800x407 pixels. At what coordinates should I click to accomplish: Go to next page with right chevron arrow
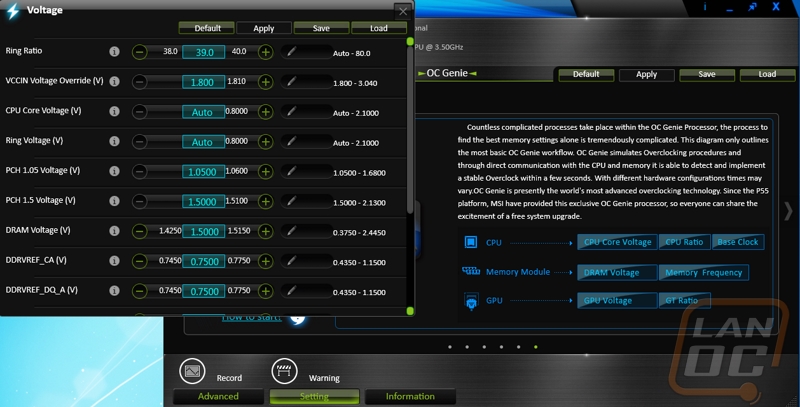788,211
